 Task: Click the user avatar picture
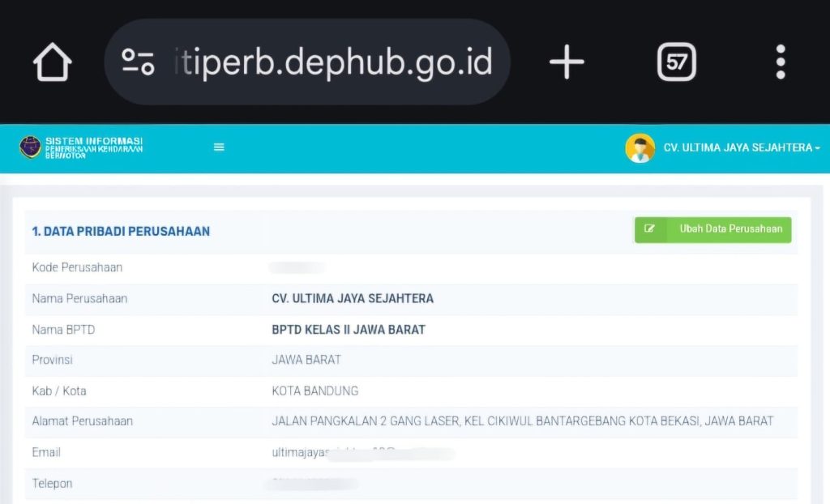640,148
